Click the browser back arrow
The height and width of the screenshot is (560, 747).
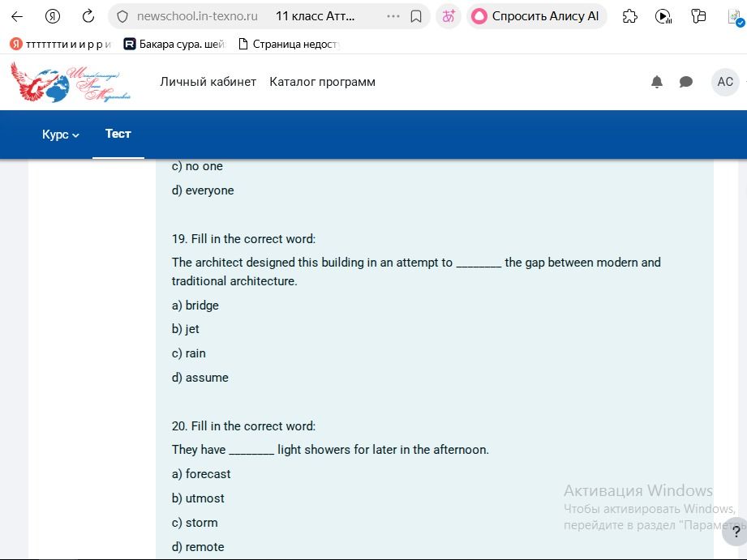[17, 17]
